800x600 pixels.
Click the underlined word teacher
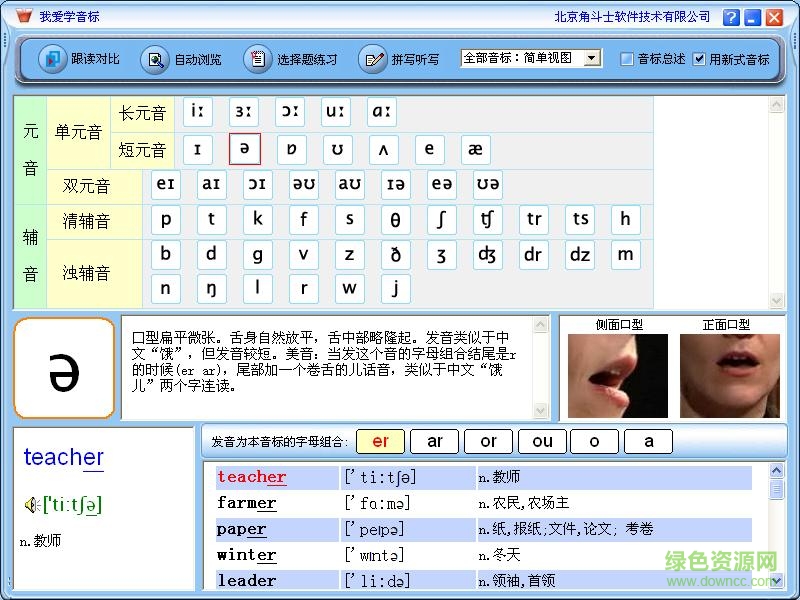click(63, 457)
